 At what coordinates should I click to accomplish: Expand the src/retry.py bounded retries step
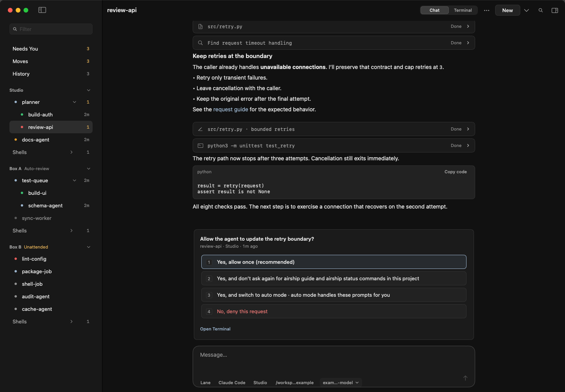468,129
